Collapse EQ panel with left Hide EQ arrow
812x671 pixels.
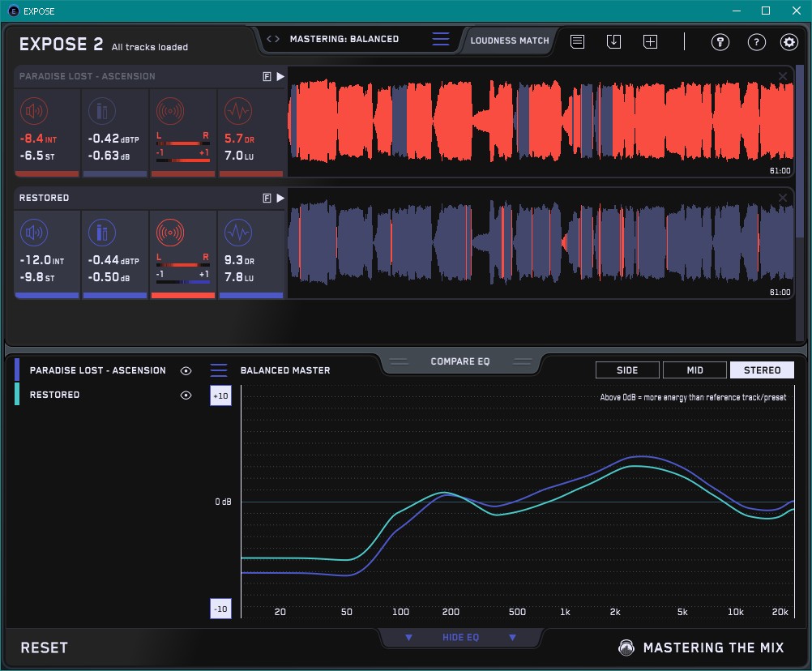(x=408, y=637)
